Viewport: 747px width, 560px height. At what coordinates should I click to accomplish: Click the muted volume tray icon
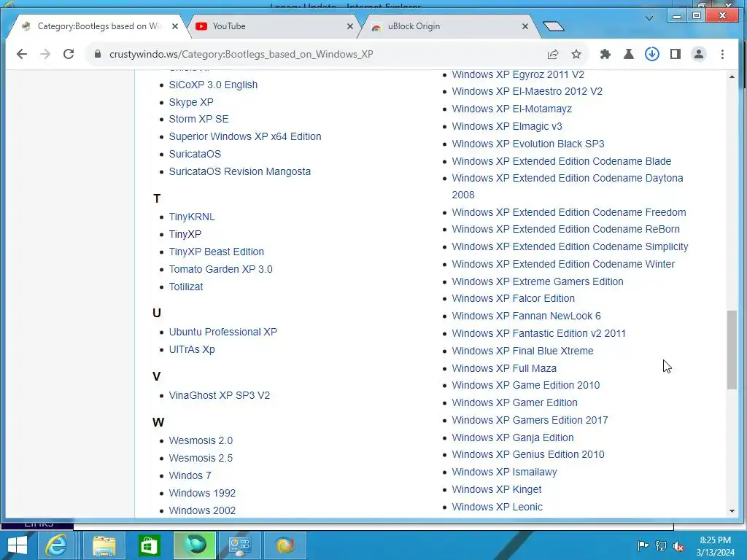pos(678,546)
